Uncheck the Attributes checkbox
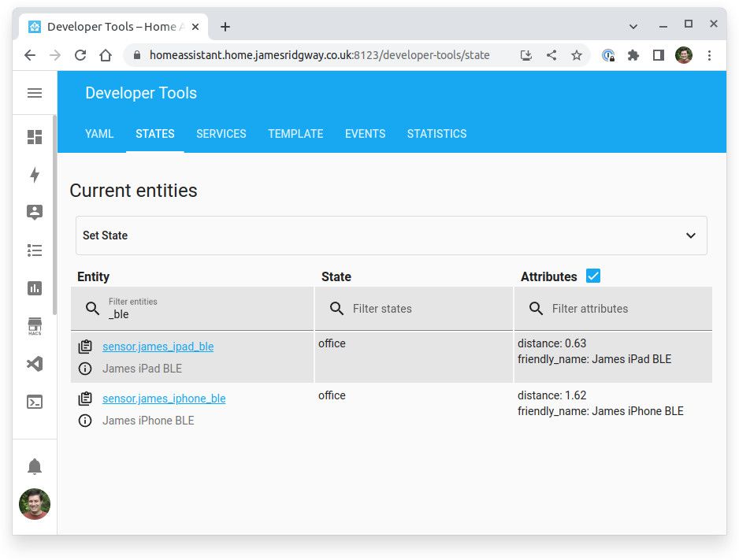This screenshot has width=739, height=560. pos(592,276)
